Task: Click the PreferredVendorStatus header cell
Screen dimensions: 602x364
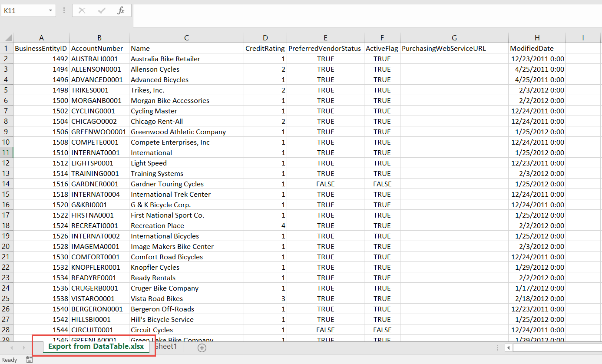Action: coord(325,48)
